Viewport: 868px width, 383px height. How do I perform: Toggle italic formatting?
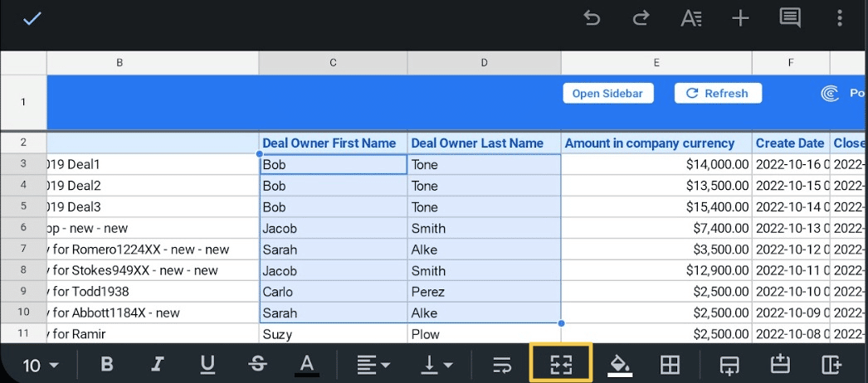pos(157,365)
